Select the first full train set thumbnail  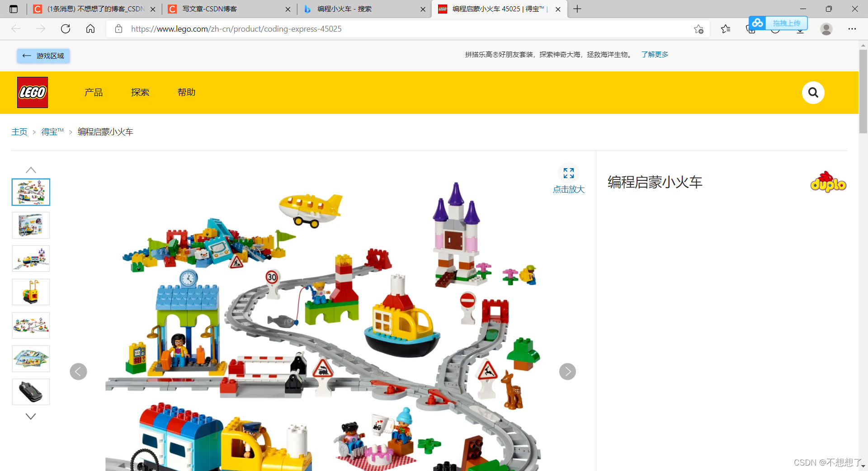pyautogui.click(x=31, y=192)
